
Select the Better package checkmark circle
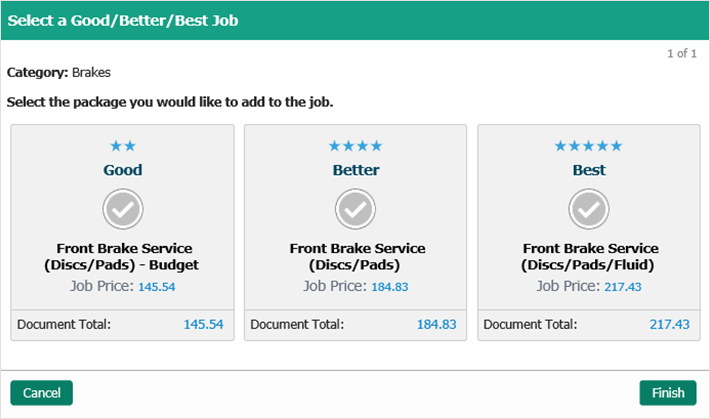(356, 208)
